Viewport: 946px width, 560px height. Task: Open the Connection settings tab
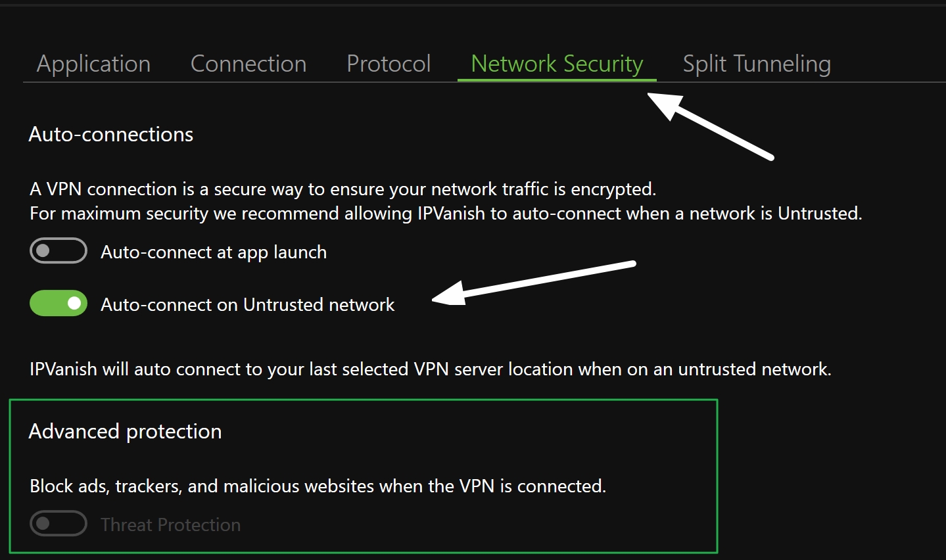click(x=248, y=63)
